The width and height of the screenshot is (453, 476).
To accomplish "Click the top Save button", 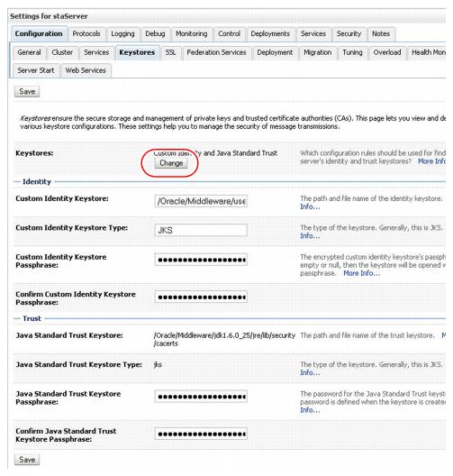I will click(x=27, y=92).
